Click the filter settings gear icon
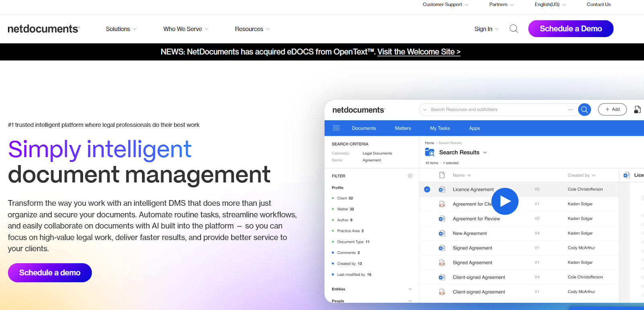Screen dimensions: 644x310 click(410, 176)
